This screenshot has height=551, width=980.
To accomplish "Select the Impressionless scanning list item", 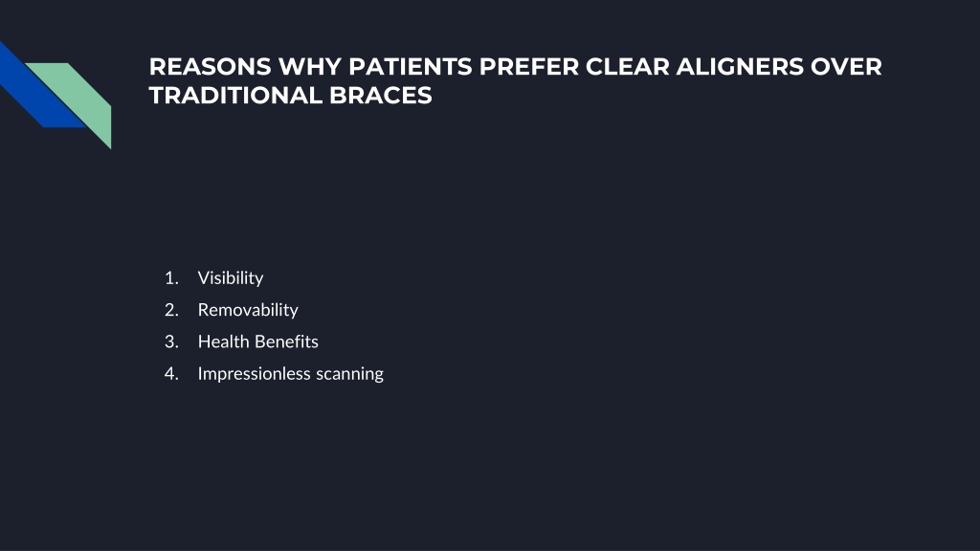I will [x=291, y=374].
